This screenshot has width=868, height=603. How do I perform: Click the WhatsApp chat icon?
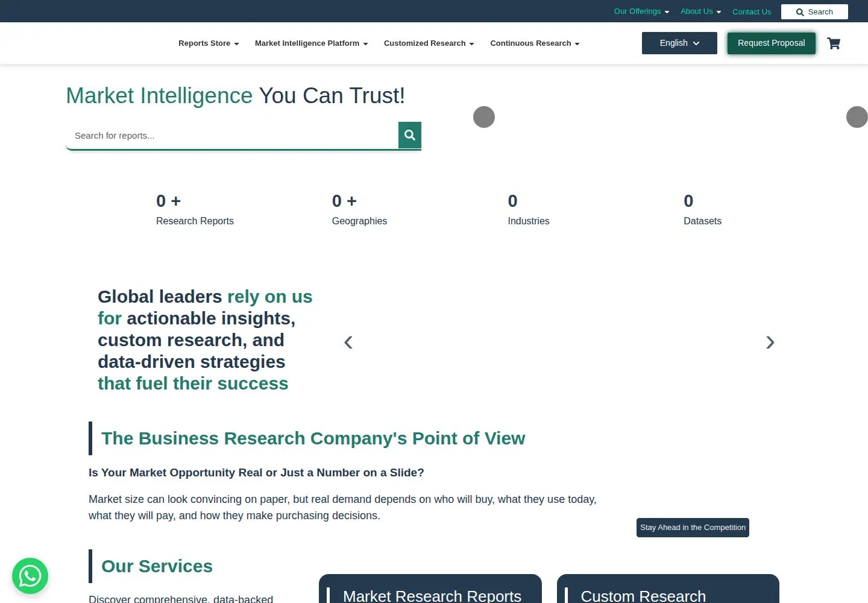coord(30,576)
